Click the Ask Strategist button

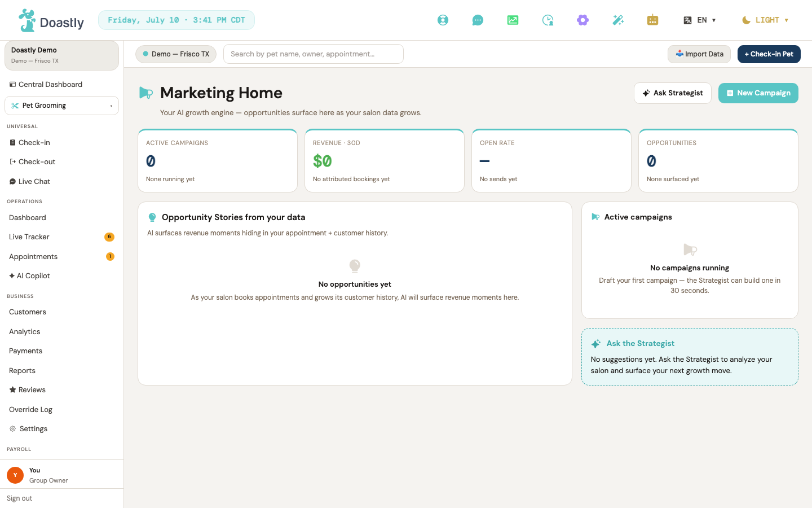click(x=673, y=93)
